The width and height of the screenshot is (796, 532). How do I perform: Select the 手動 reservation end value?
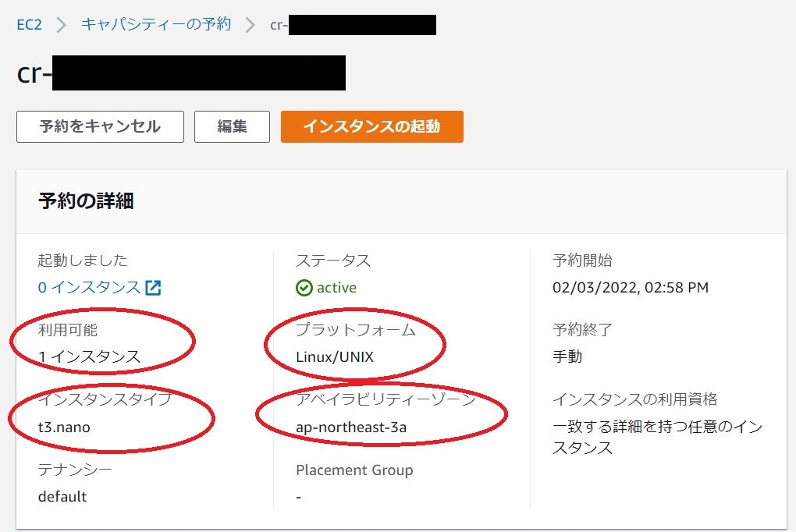coord(567,356)
